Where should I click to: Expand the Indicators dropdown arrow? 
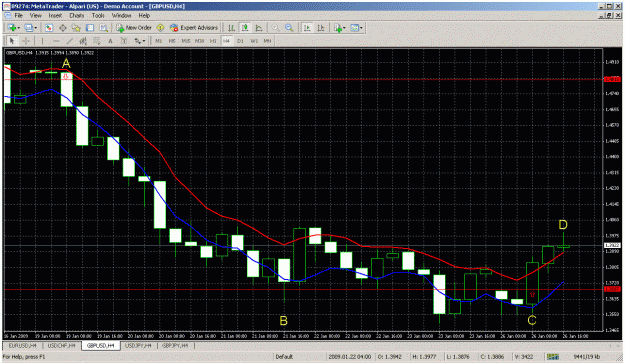pyautogui.click(x=345, y=28)
